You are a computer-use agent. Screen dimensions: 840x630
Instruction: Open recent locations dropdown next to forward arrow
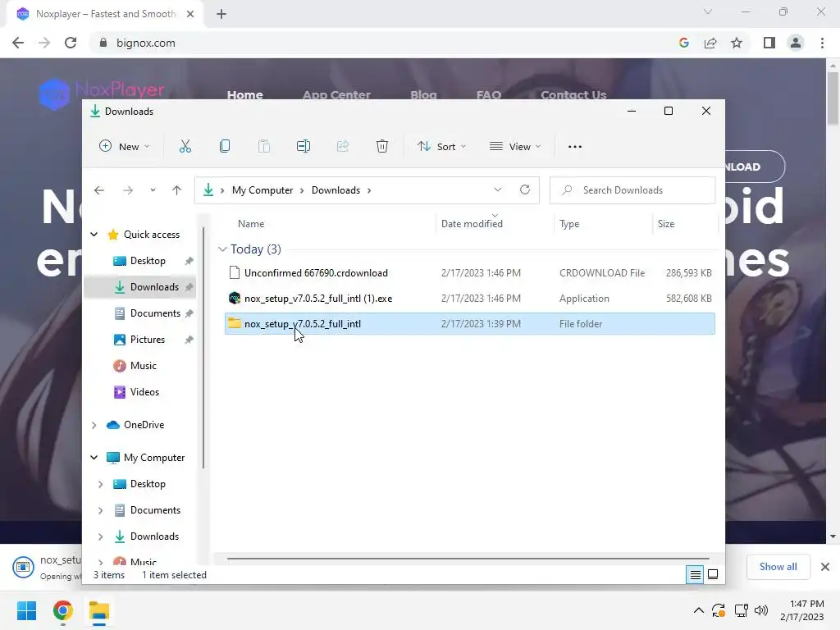point(153,190)
